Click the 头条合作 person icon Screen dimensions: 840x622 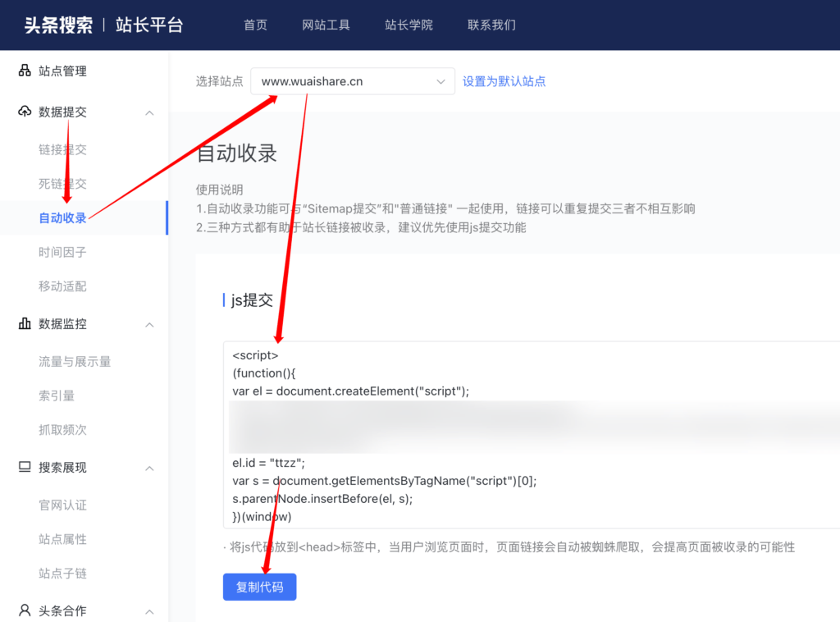pyautogui.click(x=25, y=611)
